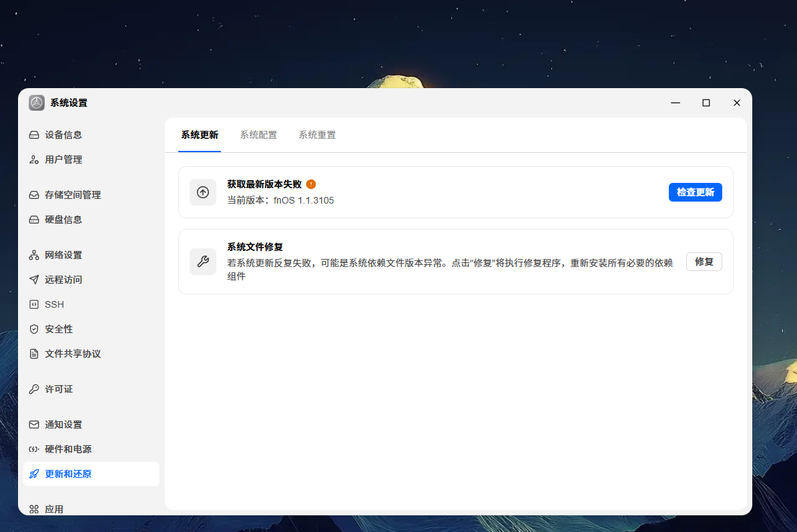Maximize the 系统设置 window
The width and height of the screenshot is (797, 532).
(706, 103)
